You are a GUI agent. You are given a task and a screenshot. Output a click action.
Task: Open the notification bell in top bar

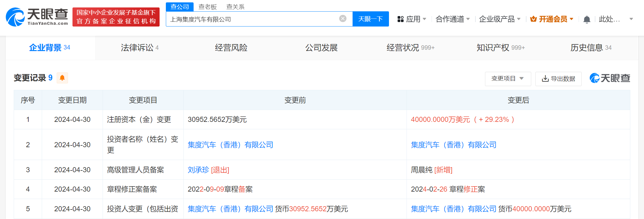(586, 19)
